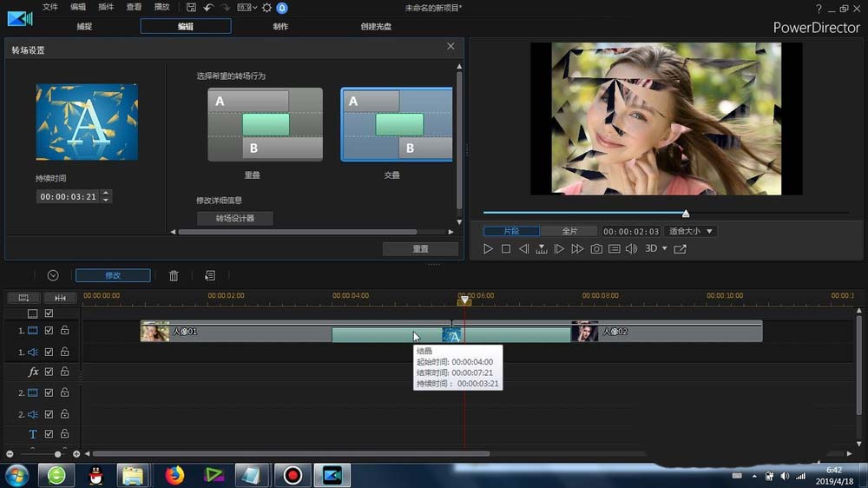Toggle the 3D mode button
This screenshot has height=488, width=868.
[651, 248]
